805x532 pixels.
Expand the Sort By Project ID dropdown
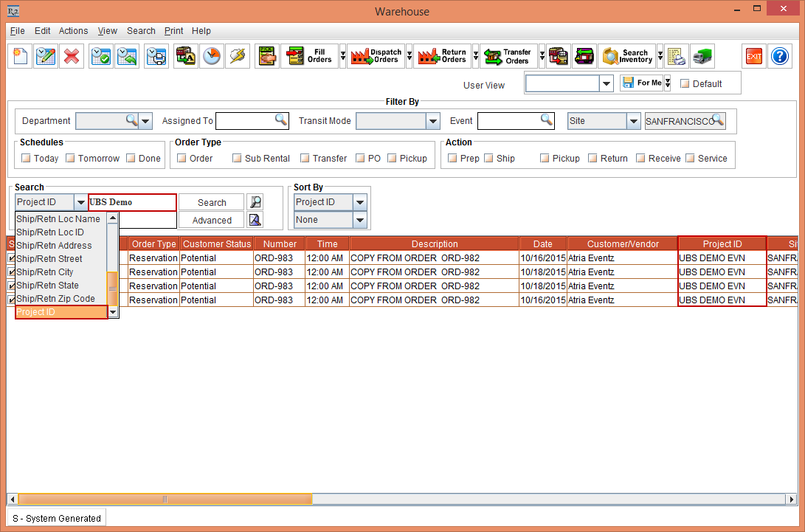(359, 201)
